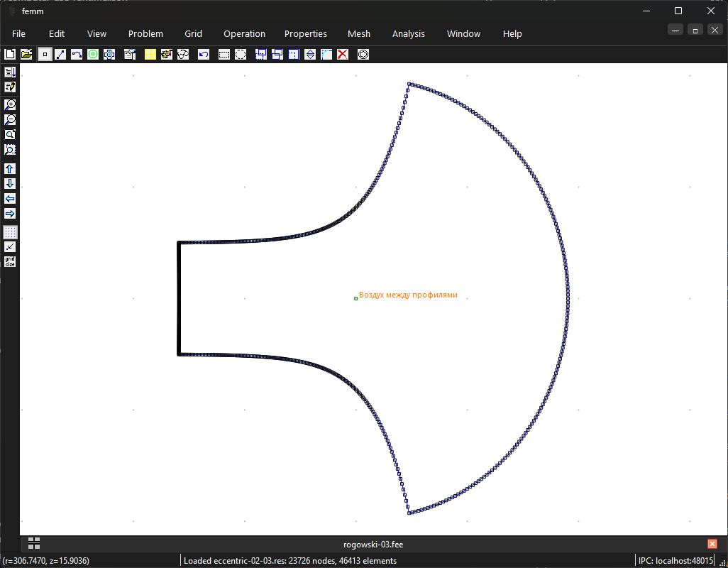Pan the view down with the arrow

(10, 183)
